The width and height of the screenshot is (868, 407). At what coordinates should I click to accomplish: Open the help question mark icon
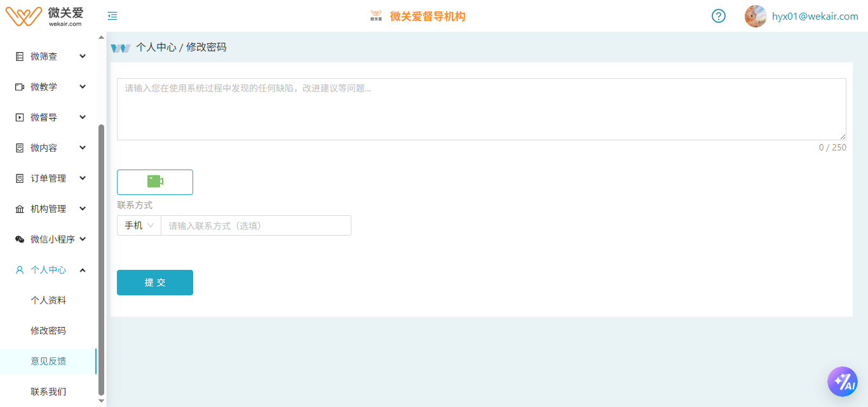click(x=718, y=17)
